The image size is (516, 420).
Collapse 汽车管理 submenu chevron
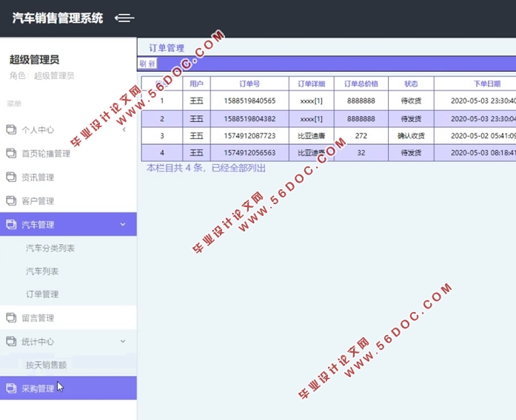click(123, 225)
